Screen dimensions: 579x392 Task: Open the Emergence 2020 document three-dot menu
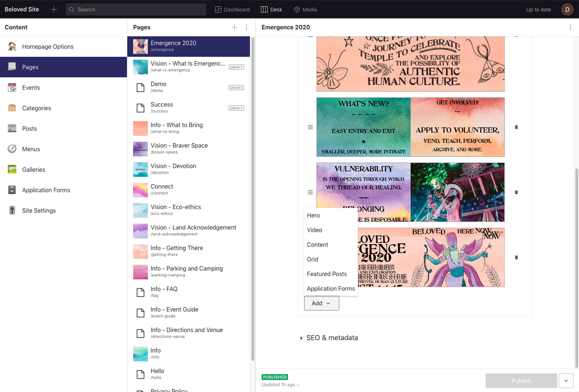point(570,27)
